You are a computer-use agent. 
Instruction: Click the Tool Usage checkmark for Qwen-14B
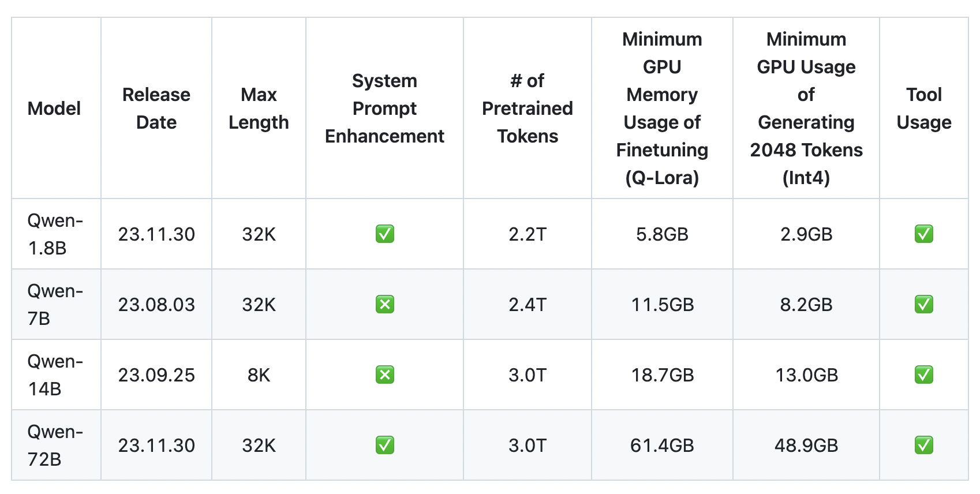pyautogui.click(x=924, y=375)
